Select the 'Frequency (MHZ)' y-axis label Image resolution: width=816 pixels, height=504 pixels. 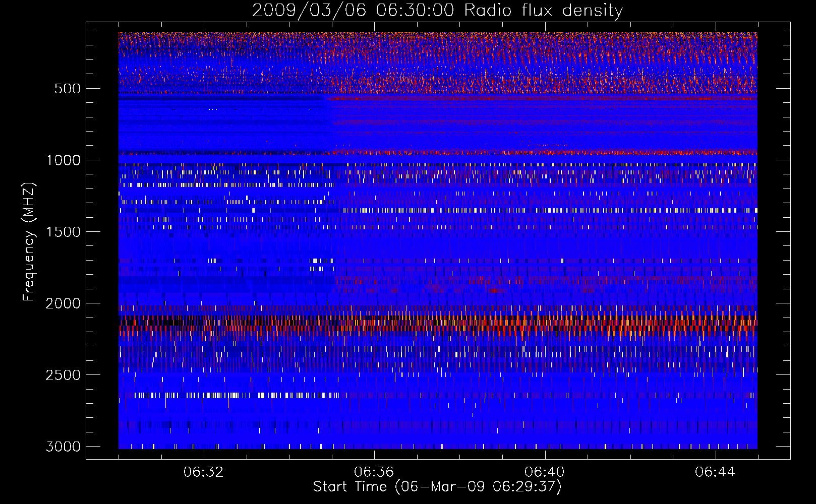coord(29,242)
